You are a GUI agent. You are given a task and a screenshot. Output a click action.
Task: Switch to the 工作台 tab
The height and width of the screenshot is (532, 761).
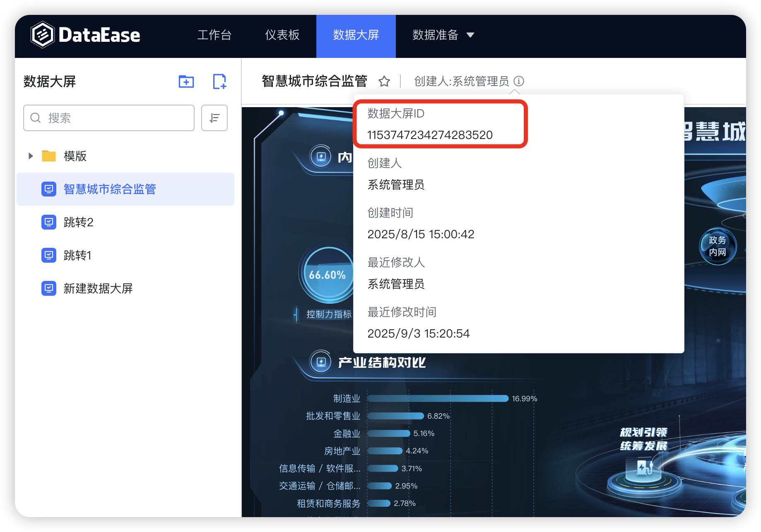coord(214,35)
